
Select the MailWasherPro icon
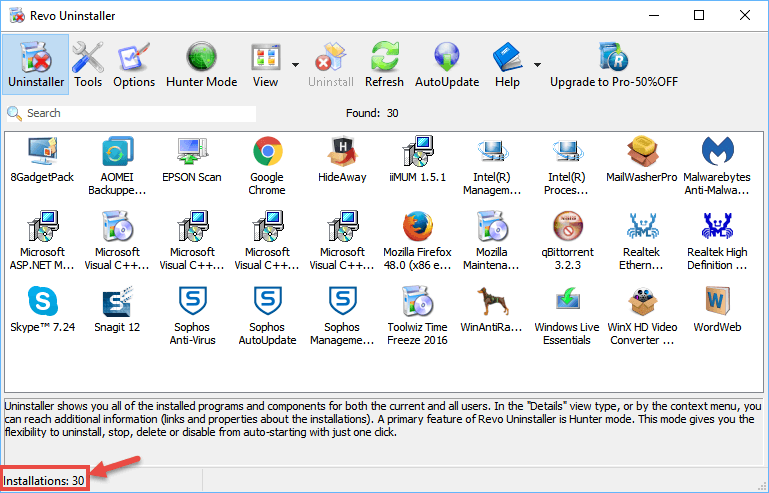[x=642, y=151]
